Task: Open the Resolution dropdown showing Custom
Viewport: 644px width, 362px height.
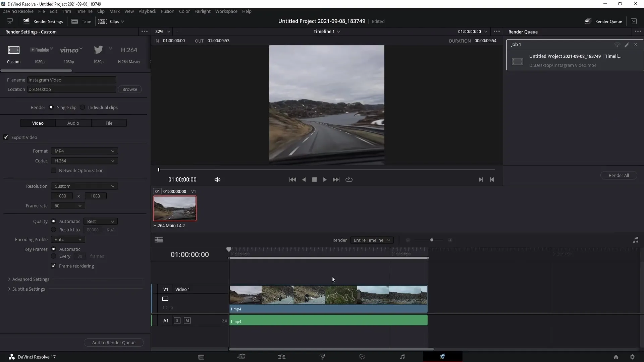Action: coord(85,186)
